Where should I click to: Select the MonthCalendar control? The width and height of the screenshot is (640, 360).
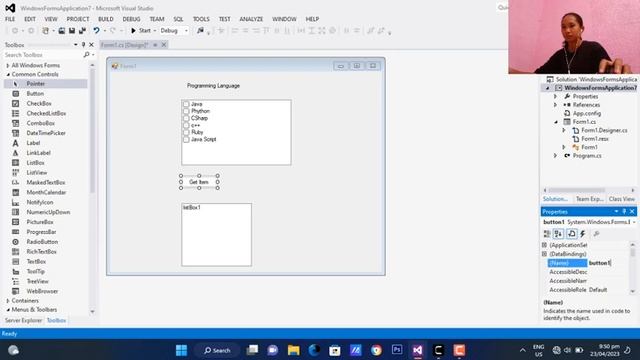[46, 192]
